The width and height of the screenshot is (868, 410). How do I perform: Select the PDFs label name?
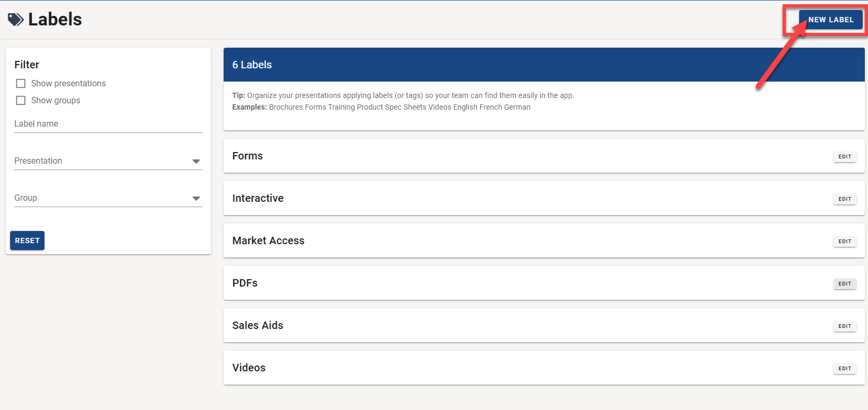tap(245, 283)
